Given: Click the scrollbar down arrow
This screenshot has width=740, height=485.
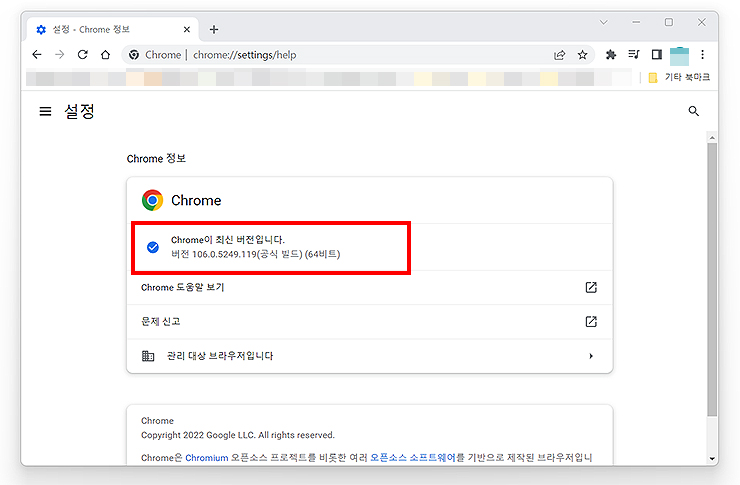Looking at the screenshot, I should tap(712, 459).
